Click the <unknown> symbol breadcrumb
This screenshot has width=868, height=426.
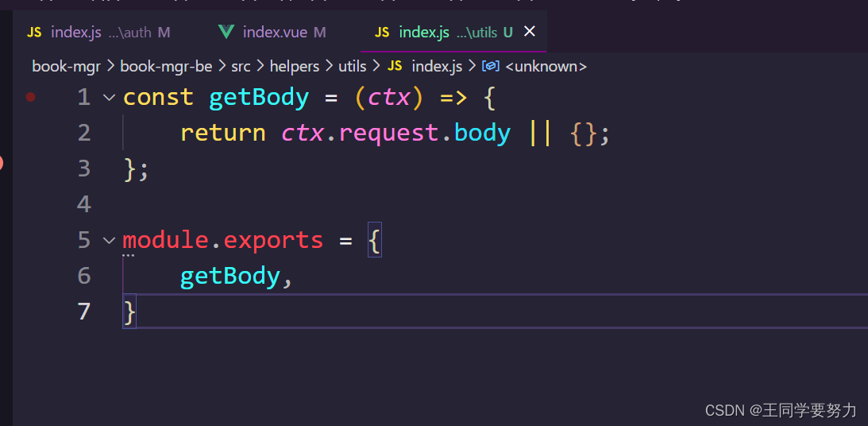(x=550, y=67)
